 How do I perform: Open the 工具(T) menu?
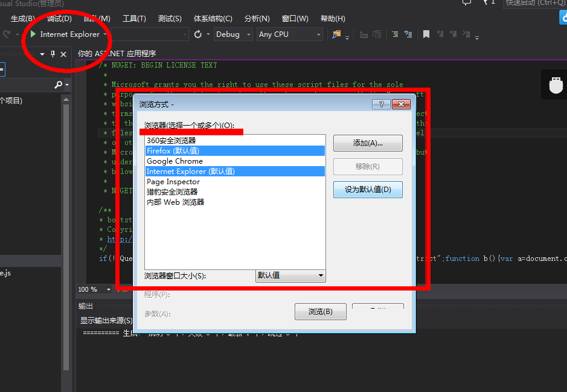pyautogui.click(x=134, y=19)
